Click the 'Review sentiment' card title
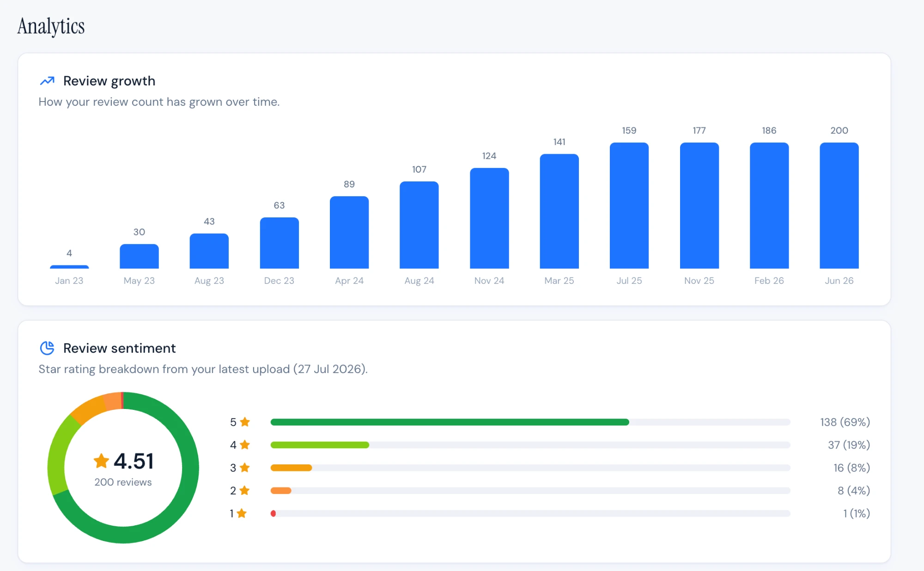This screenshot has height=571, width=924. 119,348
